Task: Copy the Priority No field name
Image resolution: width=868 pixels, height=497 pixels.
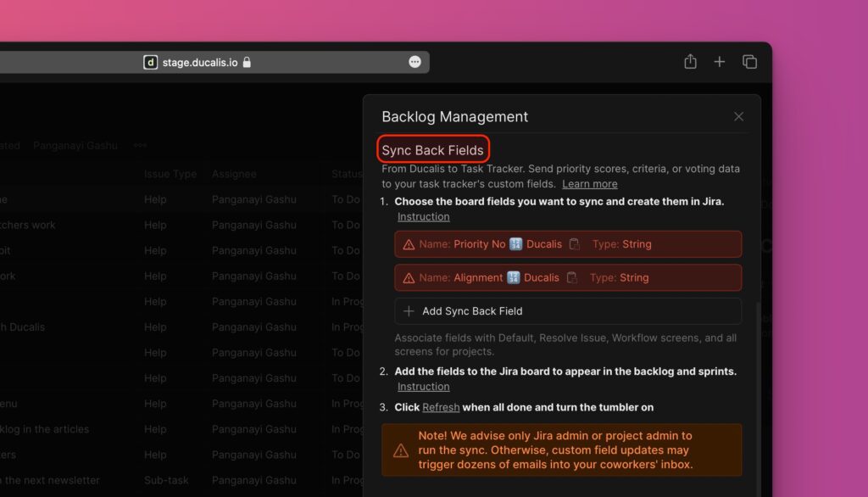Action: pyautogui.click(x=574, y=243)
